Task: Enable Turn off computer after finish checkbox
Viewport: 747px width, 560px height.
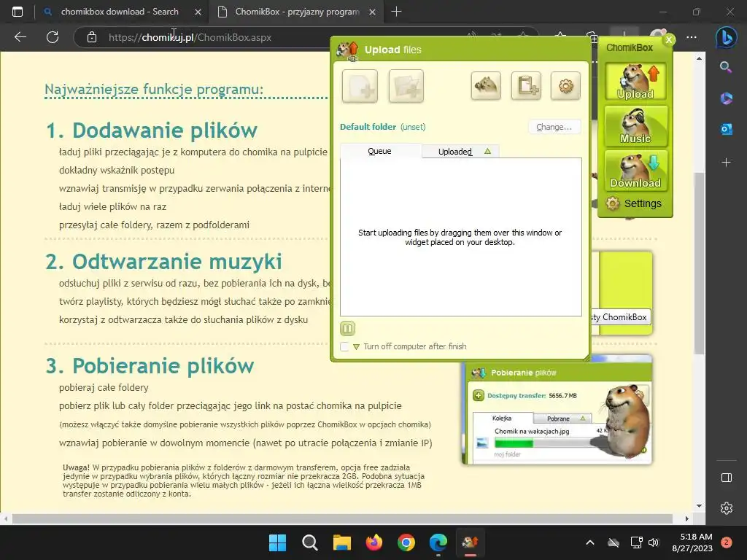Action: coord(344,346)
